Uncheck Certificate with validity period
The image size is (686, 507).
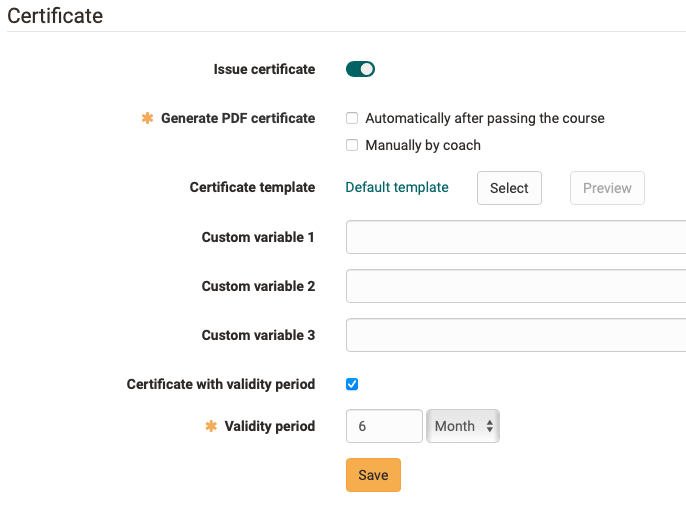tap(352, 384)
